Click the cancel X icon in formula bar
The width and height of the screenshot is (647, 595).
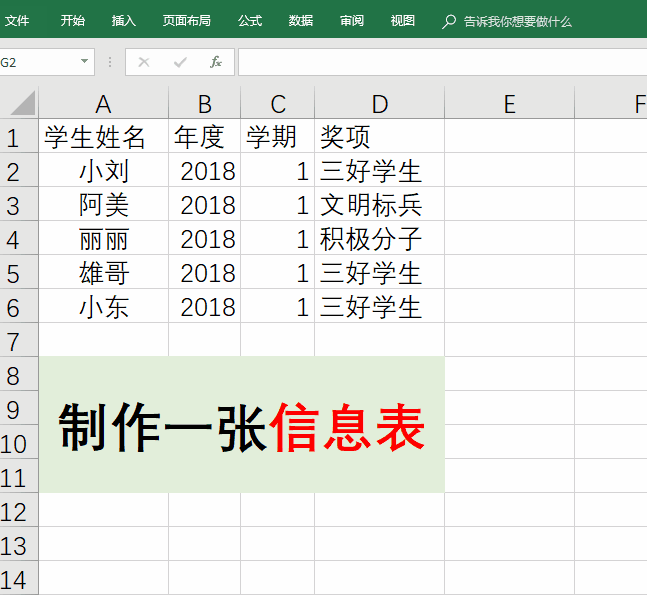pos(144,62)
